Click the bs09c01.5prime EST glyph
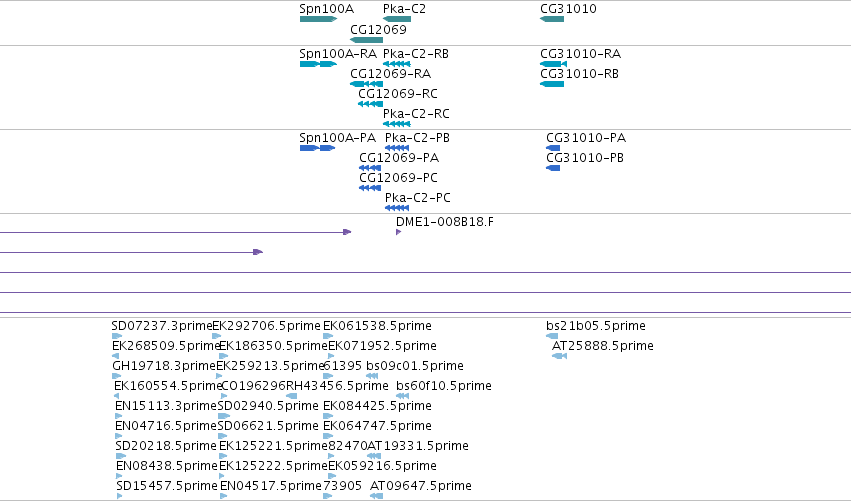 pos(372,376)
